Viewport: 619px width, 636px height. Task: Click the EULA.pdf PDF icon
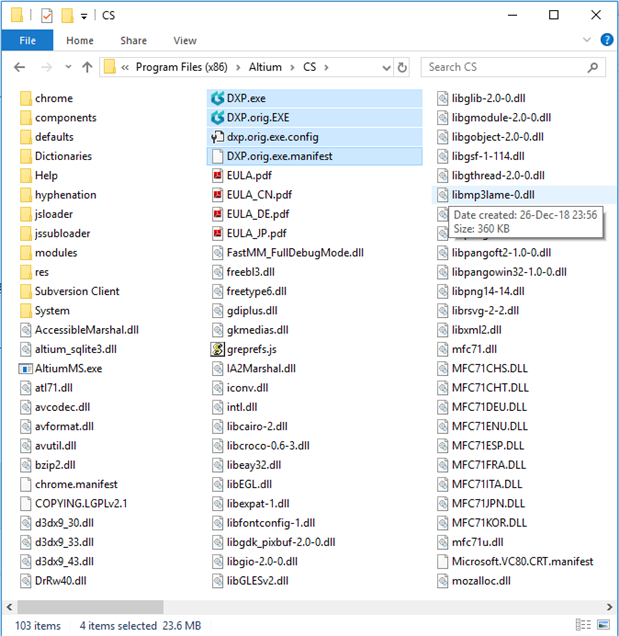tap(218, 176)
